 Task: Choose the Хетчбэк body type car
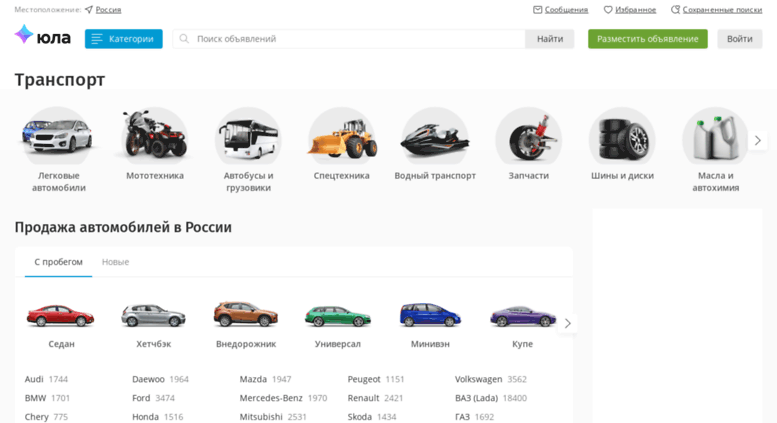click(x=154, y=316)
